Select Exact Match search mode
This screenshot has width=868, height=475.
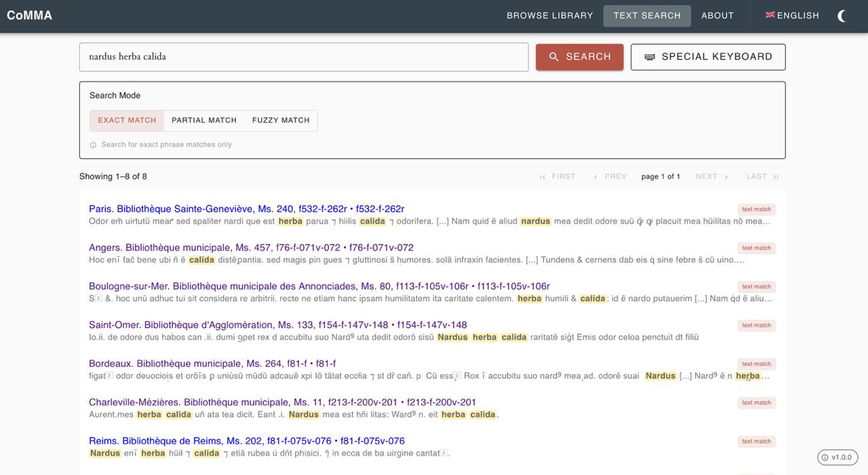[127, 121]
